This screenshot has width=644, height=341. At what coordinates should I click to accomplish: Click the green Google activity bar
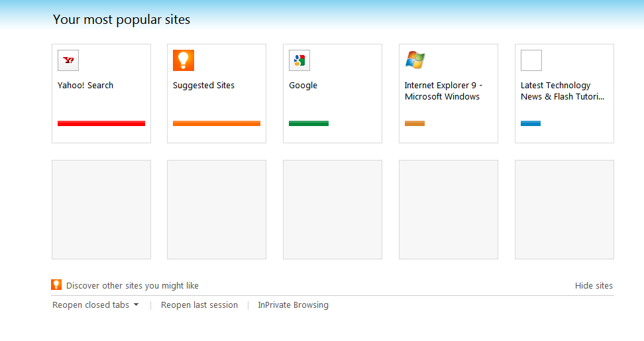click(309, 123)
